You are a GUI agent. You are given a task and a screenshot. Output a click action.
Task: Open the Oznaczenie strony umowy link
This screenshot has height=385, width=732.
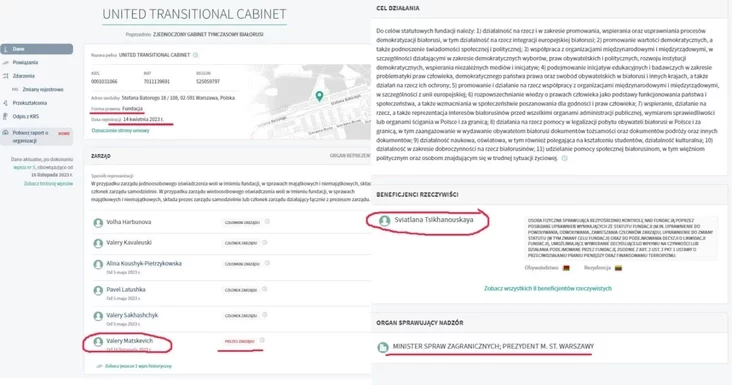120,131
